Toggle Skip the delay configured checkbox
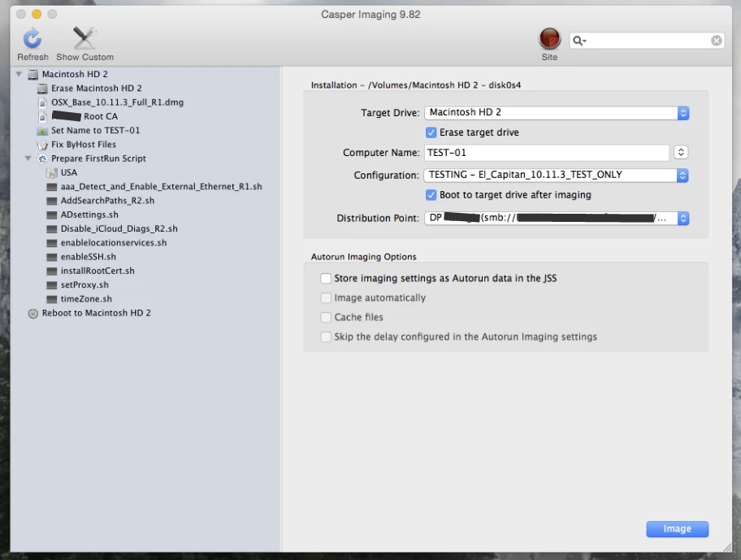This screenshot has width=741, height=560. [x=326, y=336]
